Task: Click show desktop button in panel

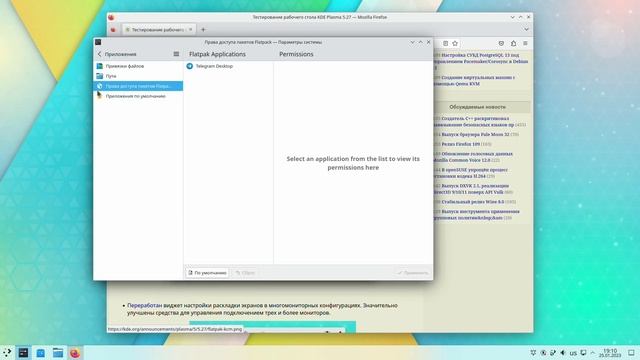Action: 631,353
